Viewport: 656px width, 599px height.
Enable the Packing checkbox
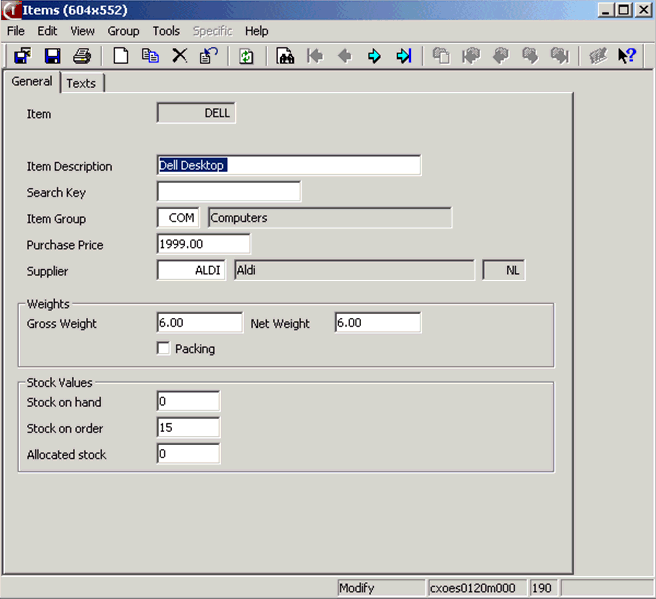click(163, 349)
